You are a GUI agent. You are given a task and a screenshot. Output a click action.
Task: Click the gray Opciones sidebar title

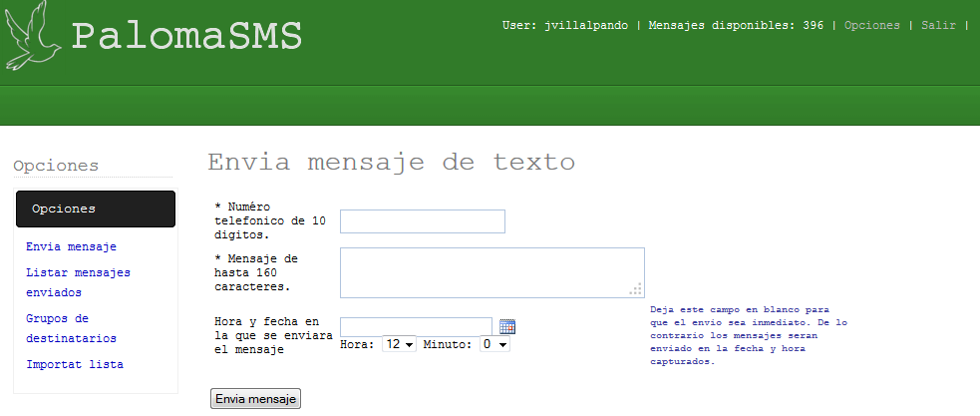(x=56, y=166)
